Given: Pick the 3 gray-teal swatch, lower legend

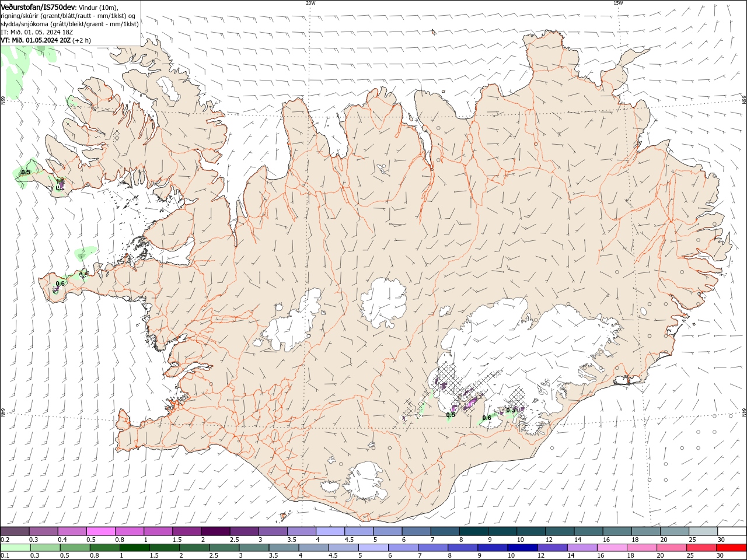Looking at the screenshot, I should point(254,548).
